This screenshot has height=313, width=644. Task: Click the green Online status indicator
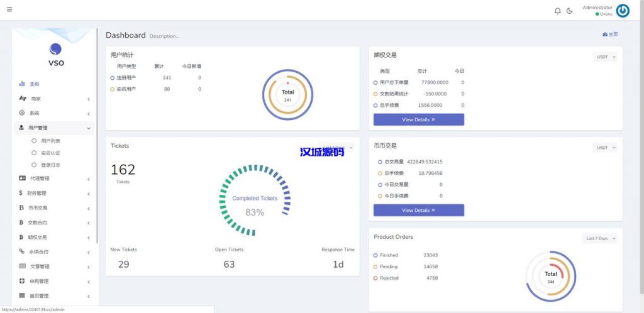597,14
